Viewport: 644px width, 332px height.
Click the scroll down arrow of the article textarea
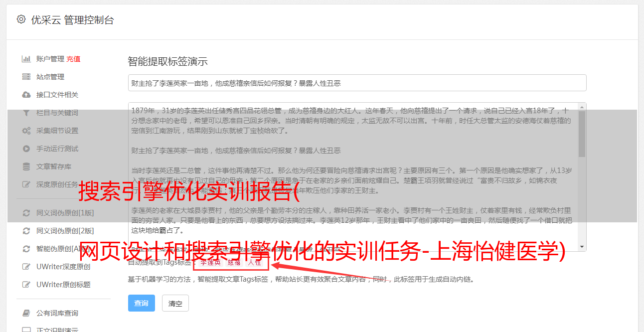(582, 247)
